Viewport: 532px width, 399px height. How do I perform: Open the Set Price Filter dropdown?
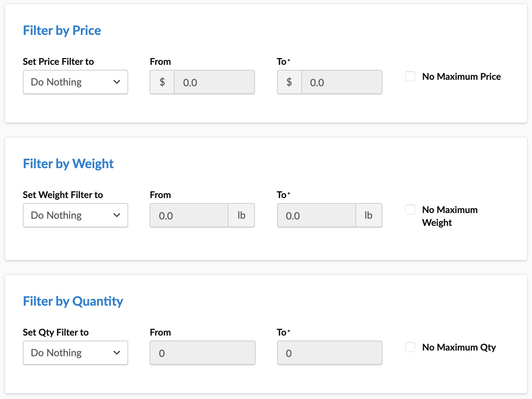tap(75, 82)
